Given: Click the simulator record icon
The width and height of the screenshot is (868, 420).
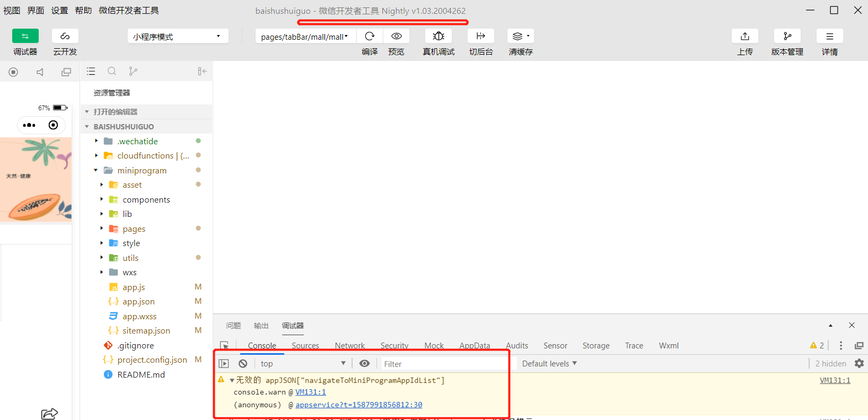Looking at the screenshot, I should 13,72.
